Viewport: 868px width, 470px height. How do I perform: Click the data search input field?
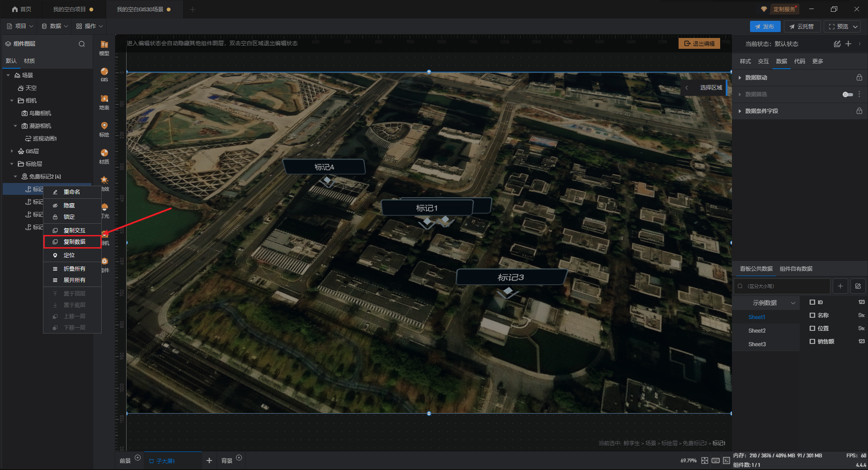(782, 286)
